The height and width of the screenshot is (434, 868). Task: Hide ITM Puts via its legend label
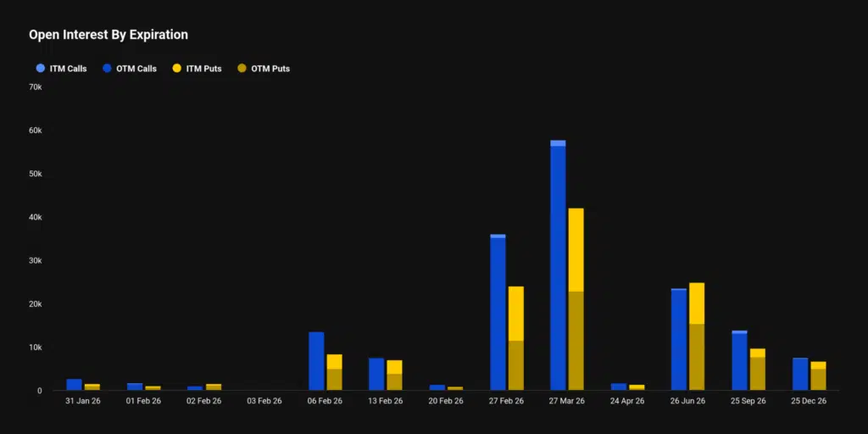[x=203, y=69]
